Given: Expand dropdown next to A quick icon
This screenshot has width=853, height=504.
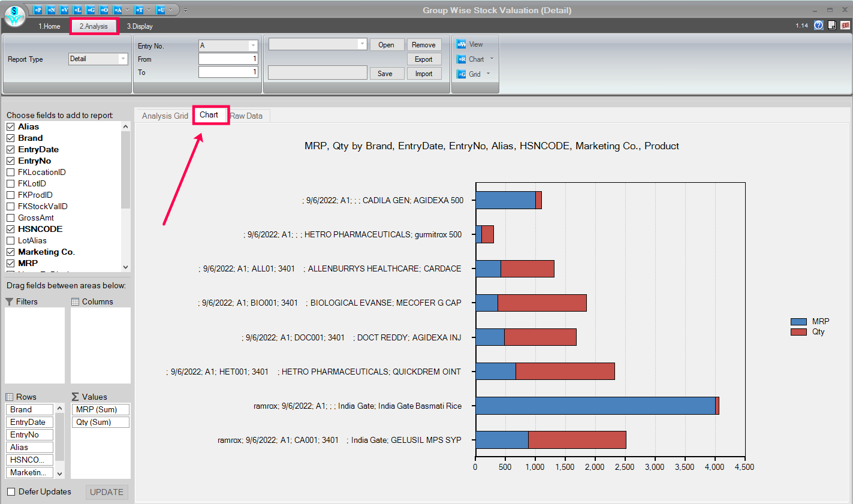Looking at the screenshot, I should (x=127, y=10).
